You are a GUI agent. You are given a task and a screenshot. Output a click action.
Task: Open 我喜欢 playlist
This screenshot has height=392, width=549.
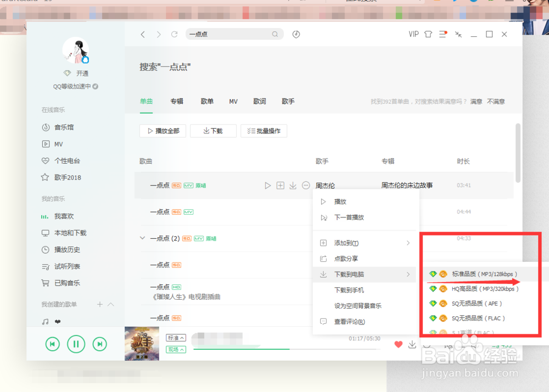(x=58, y=216)
